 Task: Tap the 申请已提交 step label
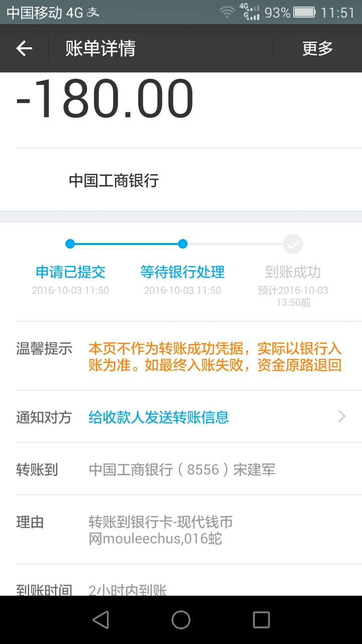tap(70, 272)
